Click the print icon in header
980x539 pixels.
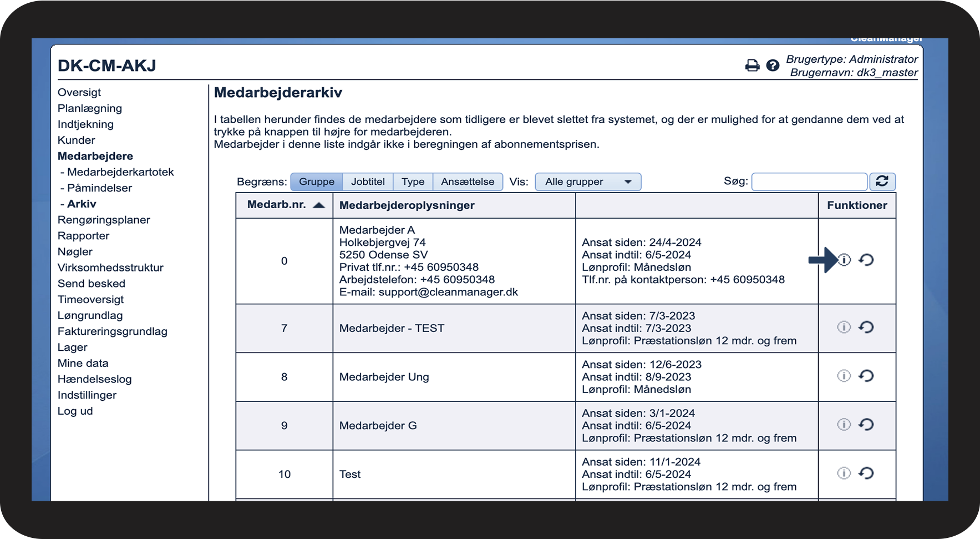coord(752,66)
